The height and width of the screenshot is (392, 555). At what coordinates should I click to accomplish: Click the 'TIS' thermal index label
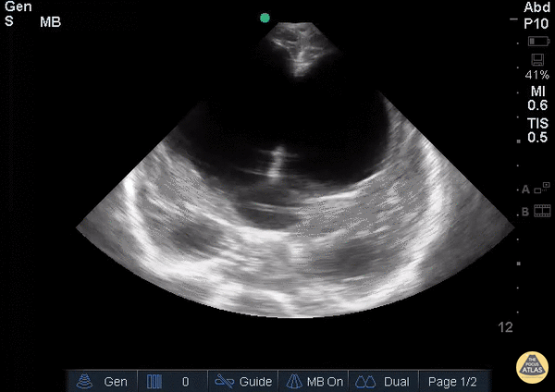[537, 124]
